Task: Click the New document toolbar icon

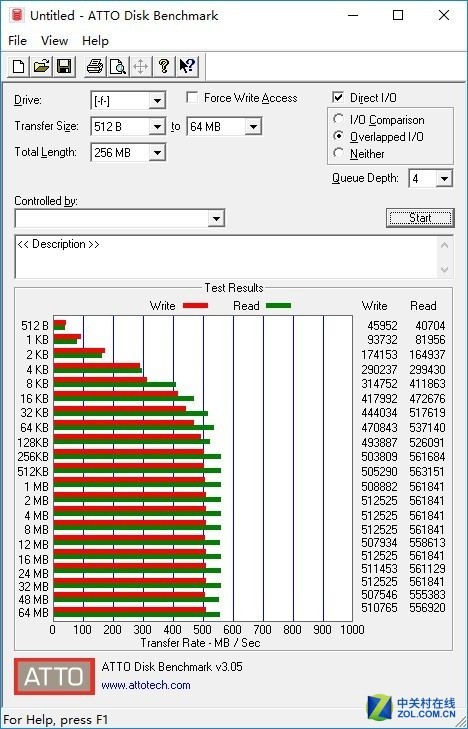Action: [x=19, y=66]
